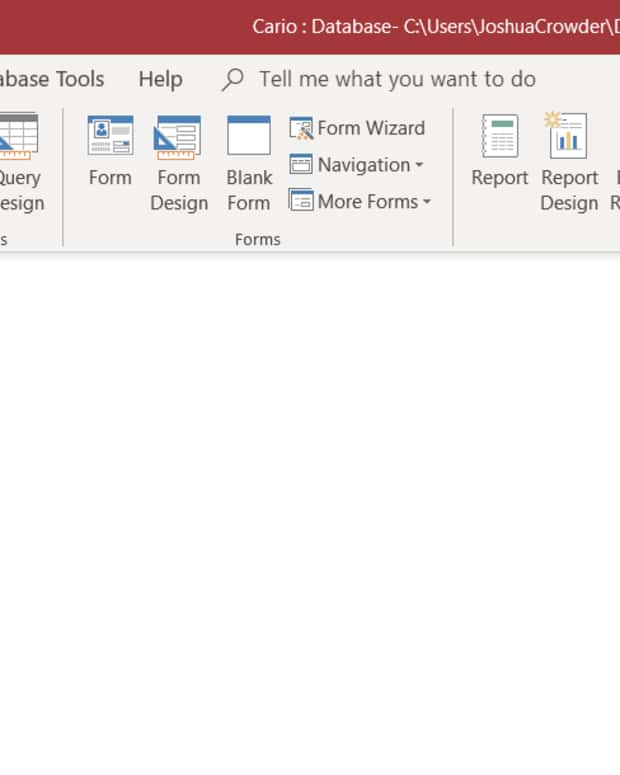The height and width of the screenshot is (775, 620).
Task: Select the Form Design ruler icon
Action: click(177, 136)
